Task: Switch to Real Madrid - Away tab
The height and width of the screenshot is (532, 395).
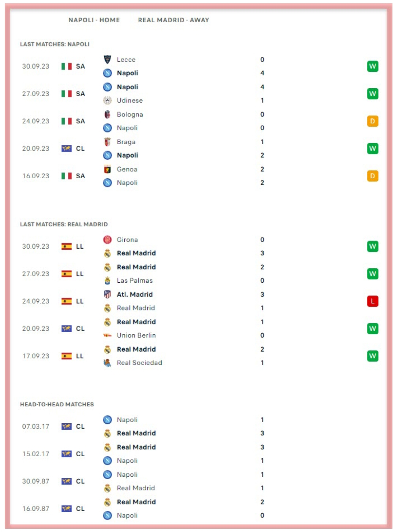Action: coord(173,20)
